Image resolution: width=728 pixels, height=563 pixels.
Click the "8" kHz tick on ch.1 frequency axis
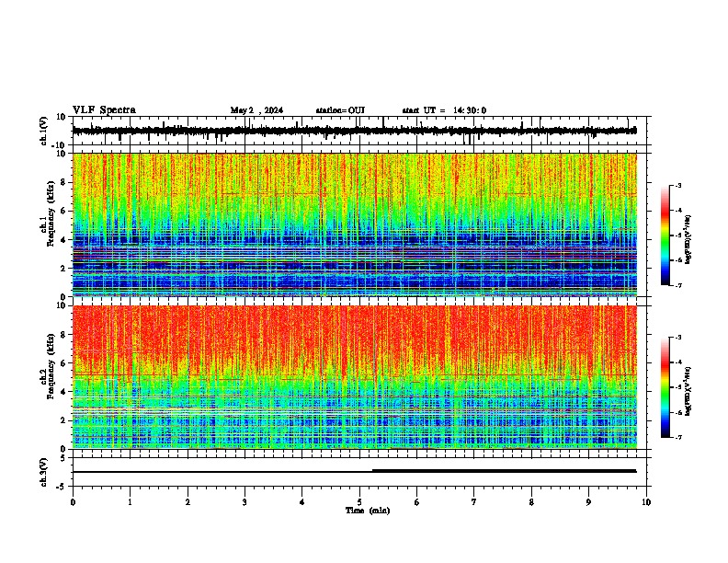click(x=64, y=182)
